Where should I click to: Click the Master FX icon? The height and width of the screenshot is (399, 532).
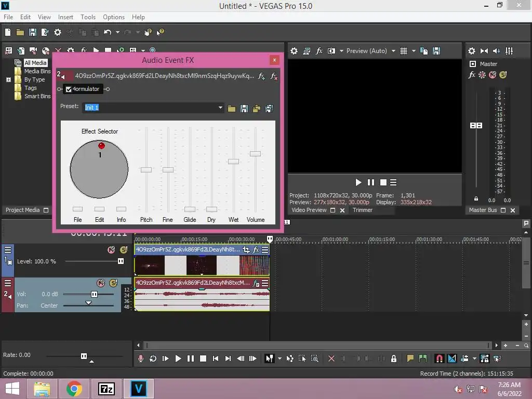tap(472, 75)
